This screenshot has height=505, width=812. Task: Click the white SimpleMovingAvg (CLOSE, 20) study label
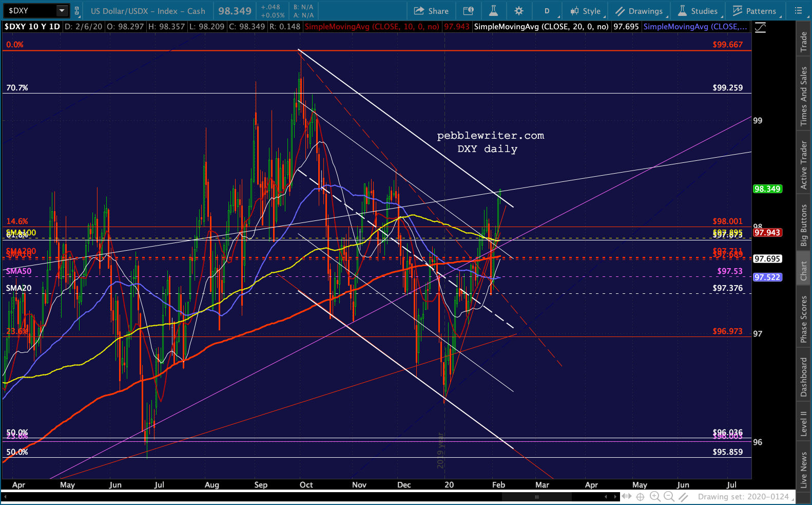pos(542,27)
